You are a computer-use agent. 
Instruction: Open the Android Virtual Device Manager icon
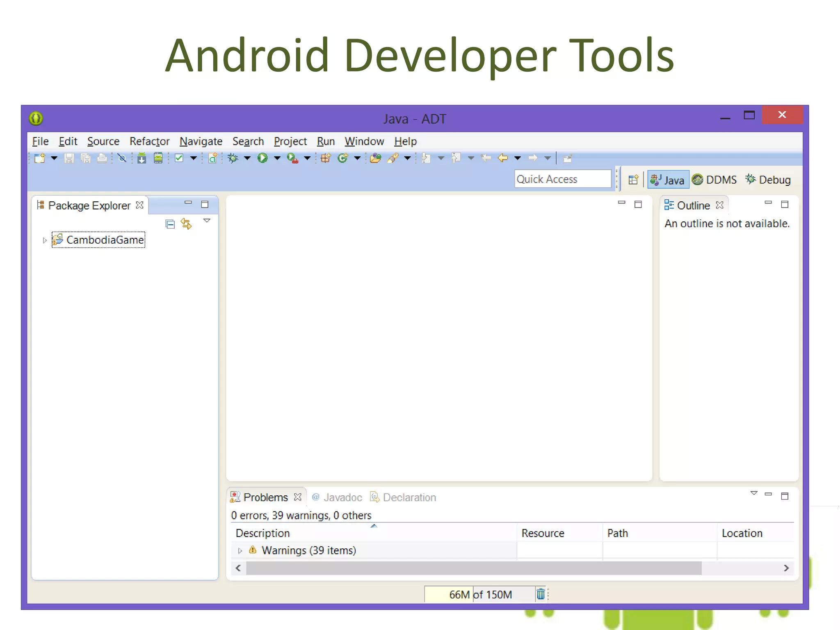click(158, 158)
